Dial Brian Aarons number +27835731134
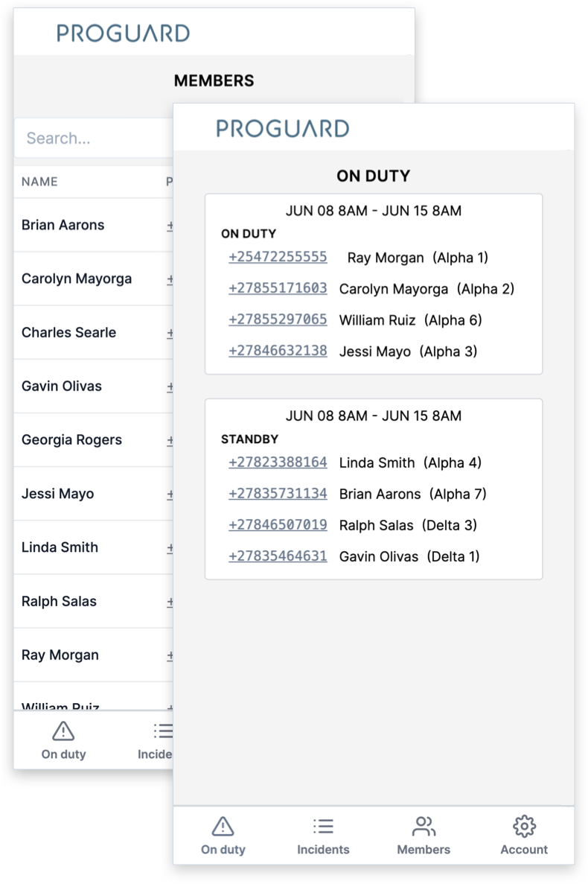 point(278,494)
